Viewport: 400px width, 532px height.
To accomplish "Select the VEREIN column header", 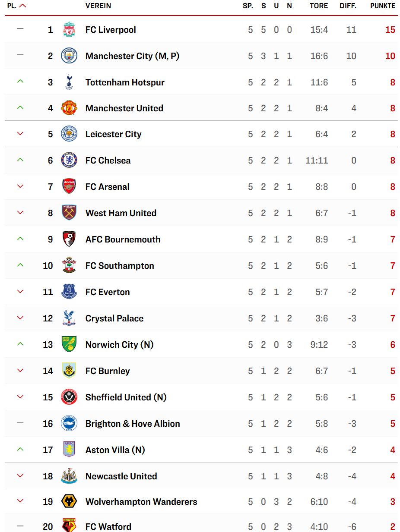I will click(98, 6).
